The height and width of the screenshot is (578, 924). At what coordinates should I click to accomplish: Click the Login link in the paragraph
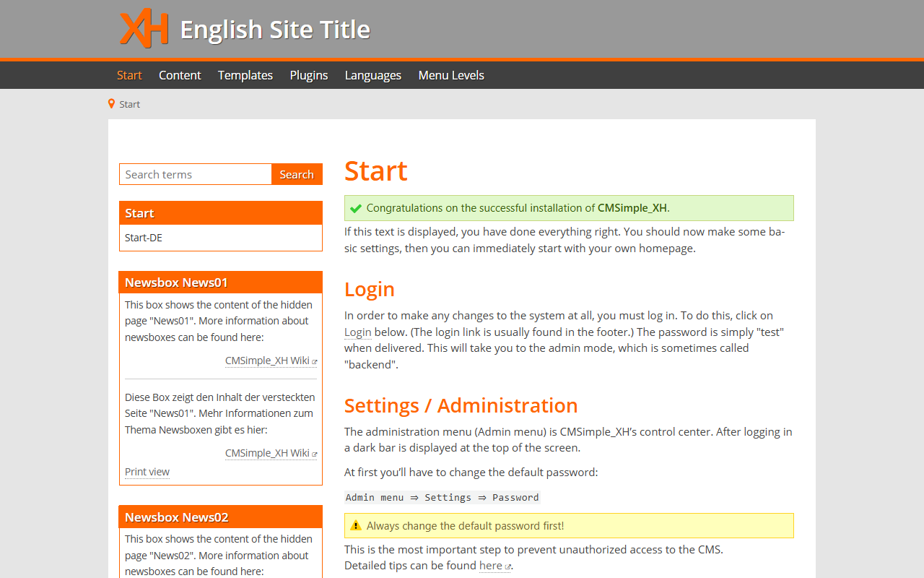(357, 332)
